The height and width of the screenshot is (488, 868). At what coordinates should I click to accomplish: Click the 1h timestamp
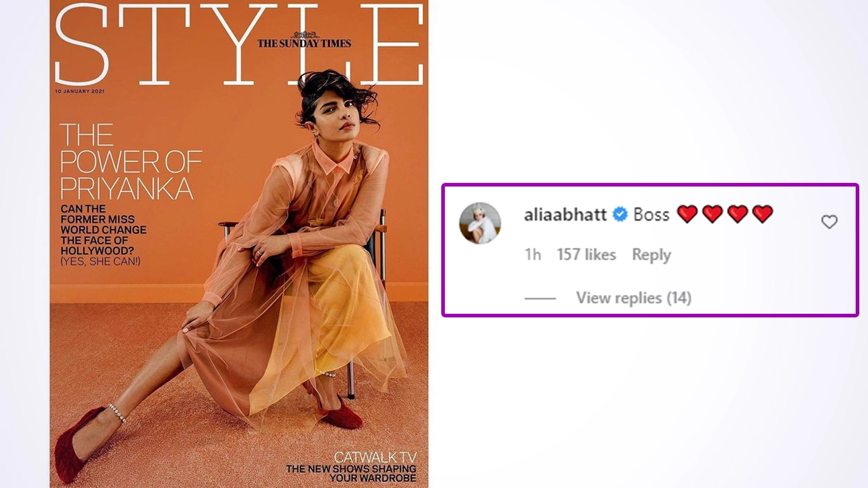coord(532,254)
